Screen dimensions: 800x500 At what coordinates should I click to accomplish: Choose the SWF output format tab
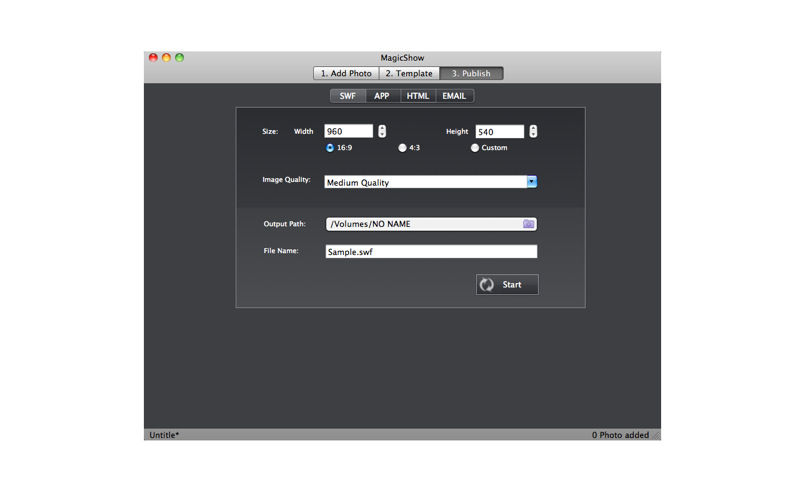click(348, 96)
